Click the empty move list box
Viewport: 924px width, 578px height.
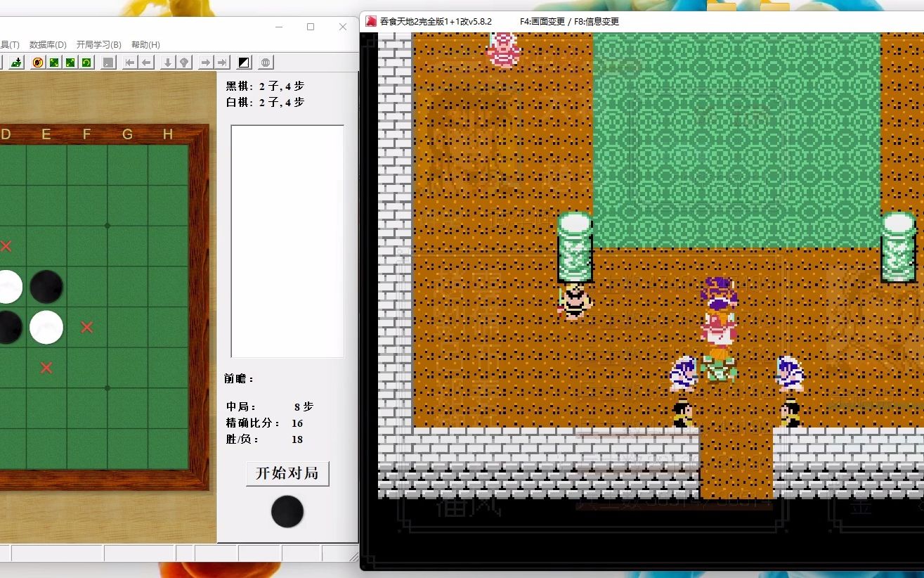point(287,241)
